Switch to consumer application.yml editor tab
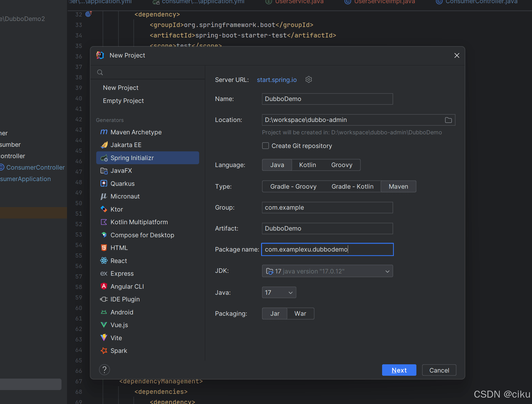Screen dimensions: 532x404 (198, 2)
